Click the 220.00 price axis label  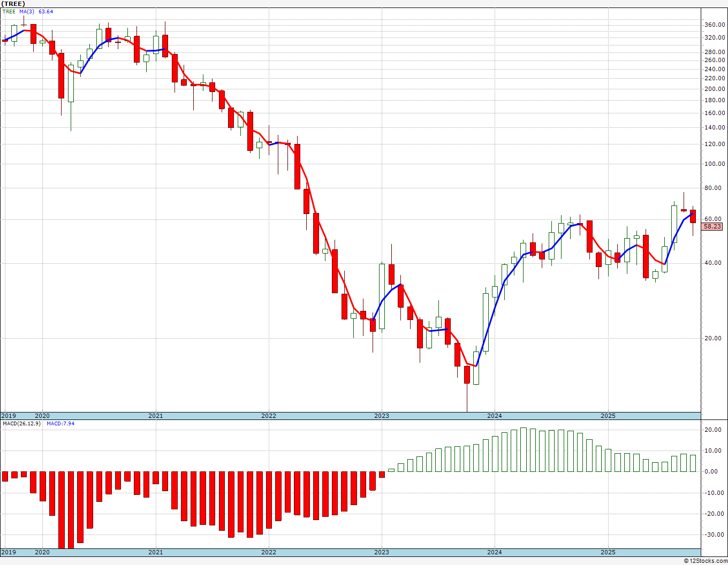[715, 78]
